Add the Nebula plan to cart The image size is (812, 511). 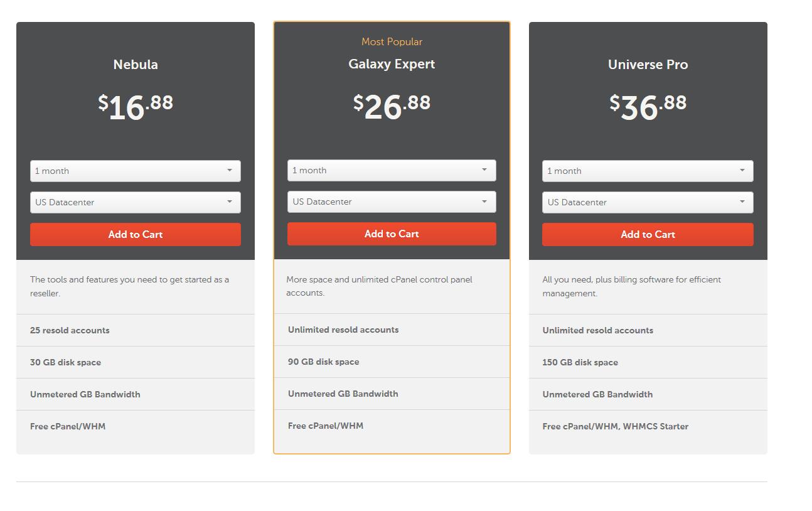pyautogui.click(x=136, y=234)
